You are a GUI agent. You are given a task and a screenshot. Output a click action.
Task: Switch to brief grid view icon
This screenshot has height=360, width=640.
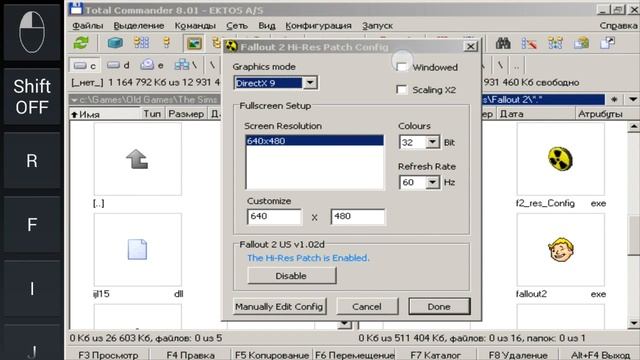tap(141, 42)
